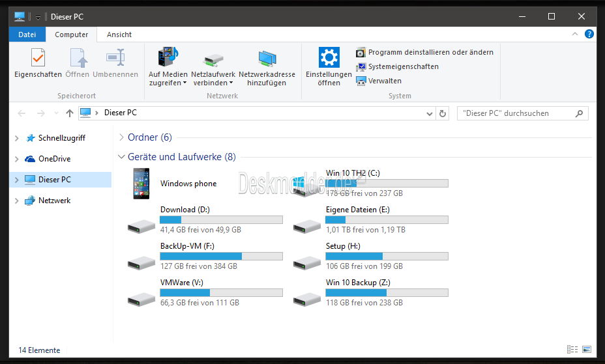Go back with the back arrow

click(22, 113)
